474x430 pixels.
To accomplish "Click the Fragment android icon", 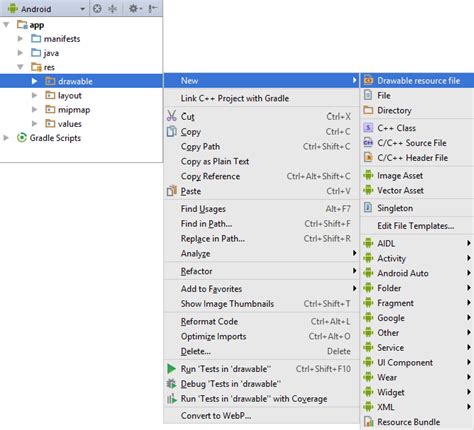I will (x=368, y=303).
